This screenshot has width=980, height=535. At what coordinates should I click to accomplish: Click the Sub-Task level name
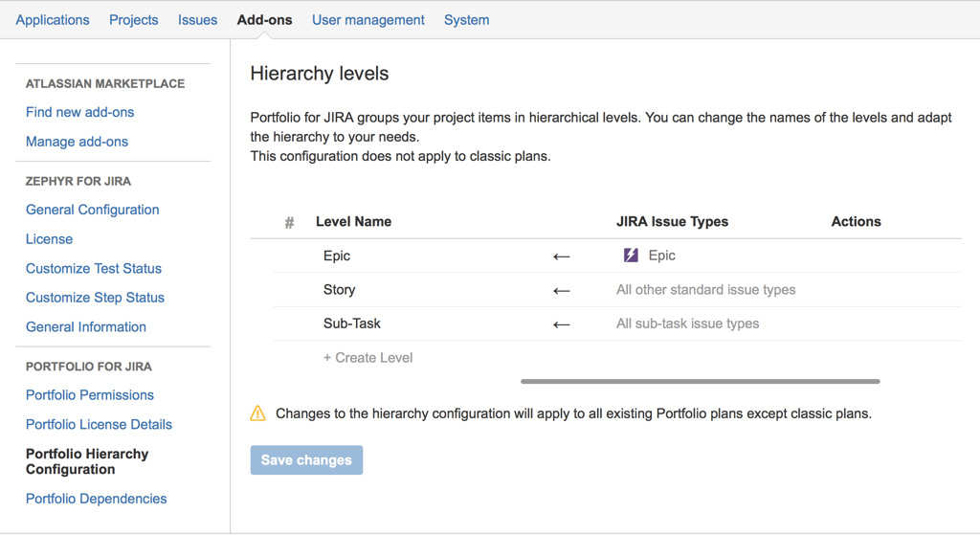(x=352, y=323)
